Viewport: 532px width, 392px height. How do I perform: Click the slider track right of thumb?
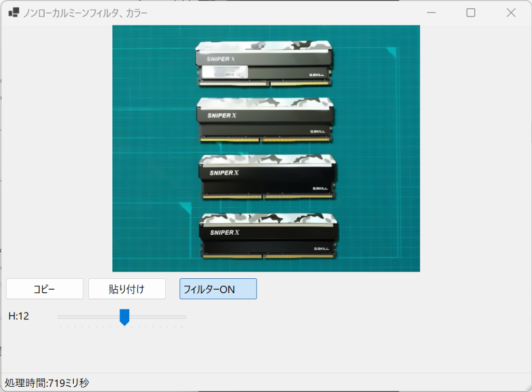pos(156,317)
